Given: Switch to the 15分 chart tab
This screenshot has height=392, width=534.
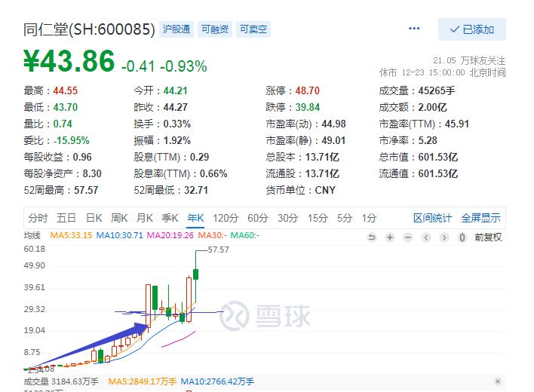Looking at the screenshot, I should 318,218.
